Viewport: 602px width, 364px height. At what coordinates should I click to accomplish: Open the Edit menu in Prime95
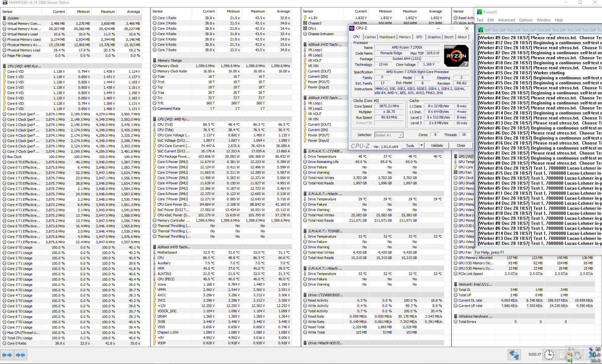point(490,20)
